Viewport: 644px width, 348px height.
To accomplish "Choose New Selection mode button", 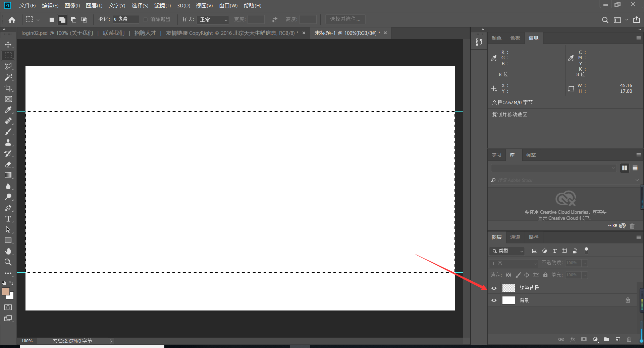I will 51,20.
